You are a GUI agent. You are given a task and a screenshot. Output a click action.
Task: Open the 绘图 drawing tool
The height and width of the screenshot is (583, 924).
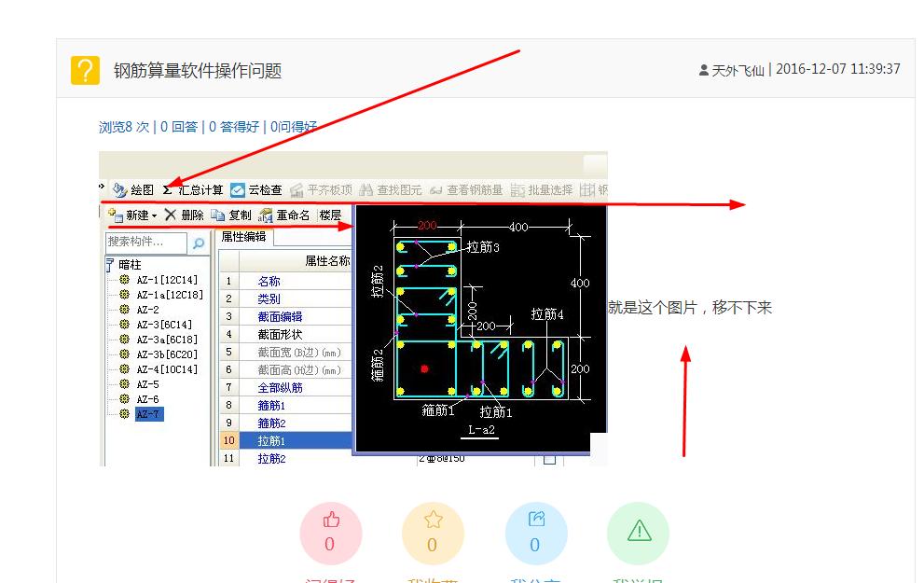pyautogui.click(x=133, y=189)
